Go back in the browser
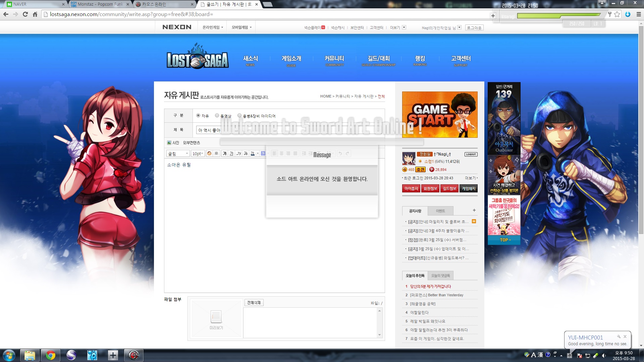 tap(6, 14)
